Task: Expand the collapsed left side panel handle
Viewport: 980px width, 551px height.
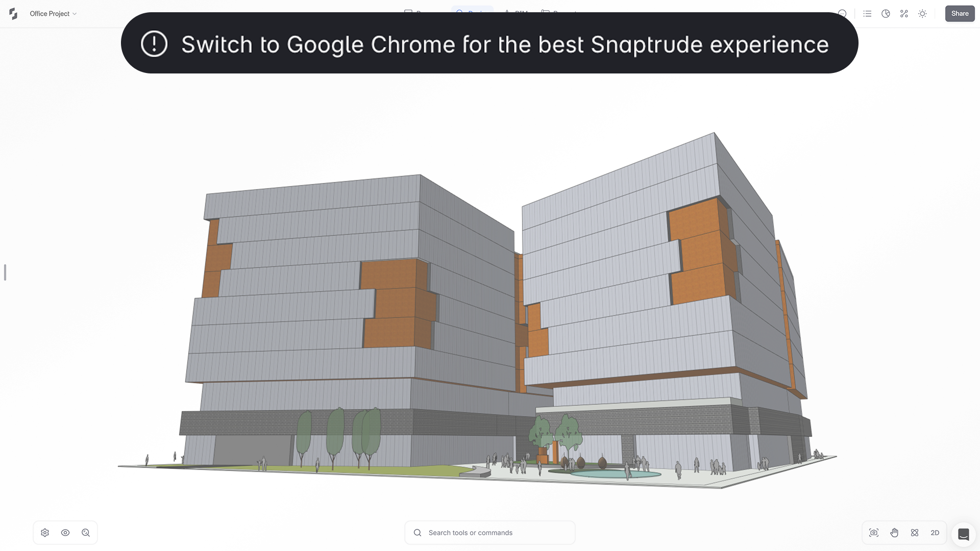Action: coord(5,272)
